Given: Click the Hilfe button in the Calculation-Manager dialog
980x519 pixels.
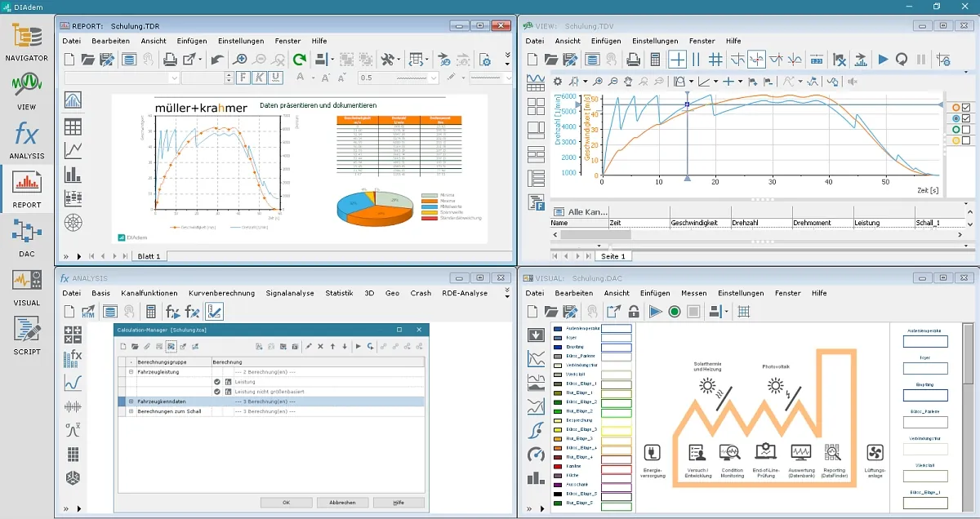Looking at the screenshot, I should [399, 503].
